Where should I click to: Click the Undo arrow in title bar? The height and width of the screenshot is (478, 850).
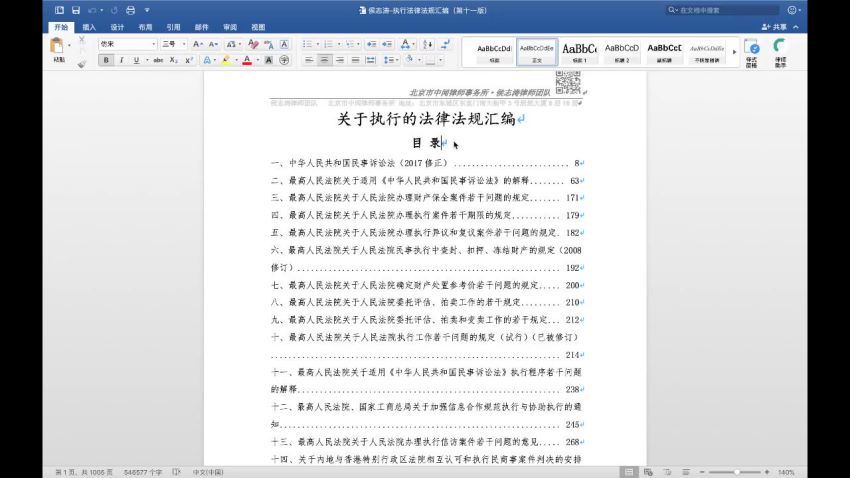tap(93, 10)
